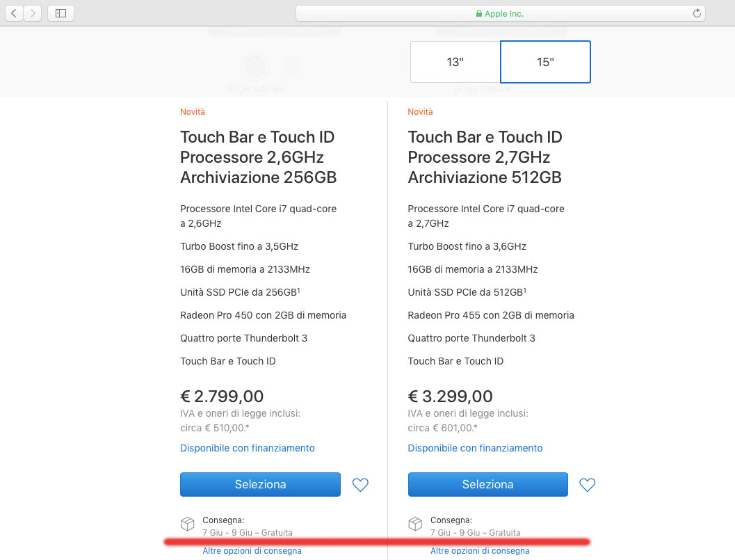The image size is (735, 560).
Task: Open financing link under €3.299,00 price
Action: pos(475,448)
